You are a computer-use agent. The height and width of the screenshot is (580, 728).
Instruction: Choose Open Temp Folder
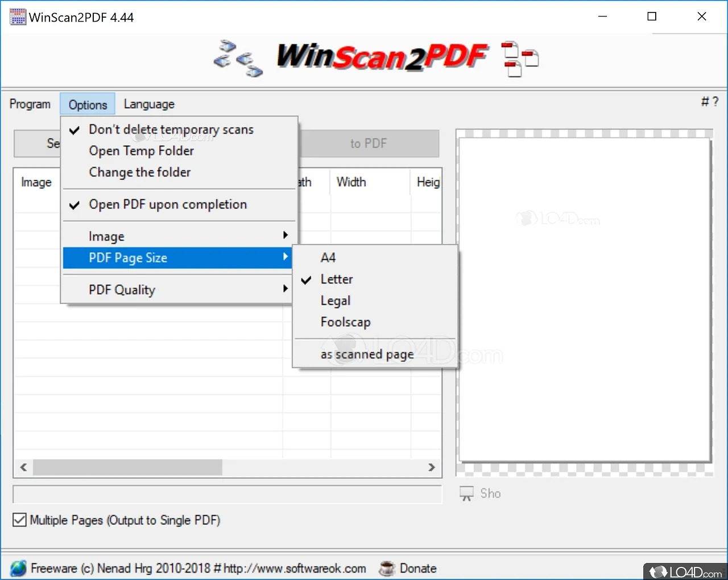coord(179,151)
